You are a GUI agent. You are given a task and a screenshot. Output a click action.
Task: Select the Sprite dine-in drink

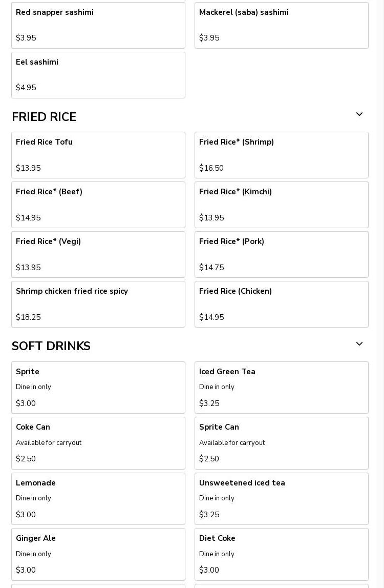pyautogui.click(x=98, y=388)
